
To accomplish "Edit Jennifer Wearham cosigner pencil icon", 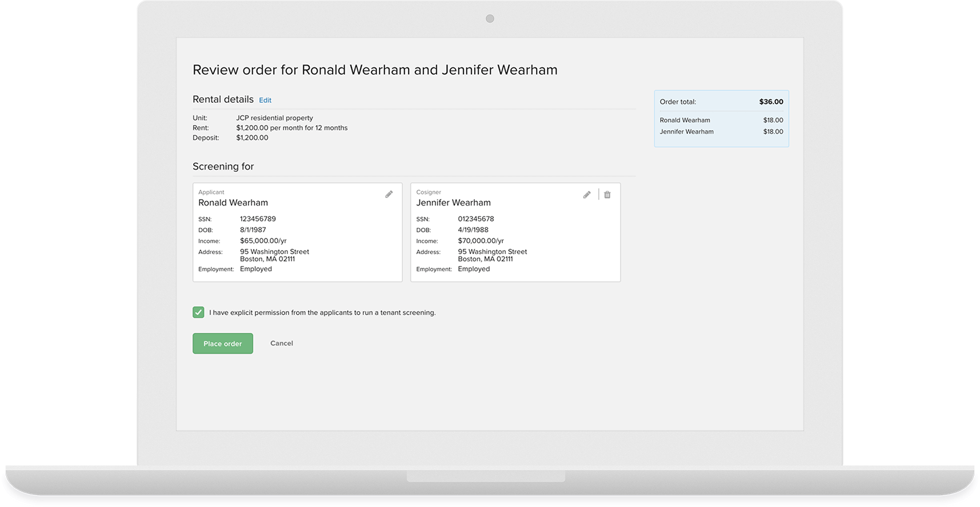I will [x=587, y=195].
